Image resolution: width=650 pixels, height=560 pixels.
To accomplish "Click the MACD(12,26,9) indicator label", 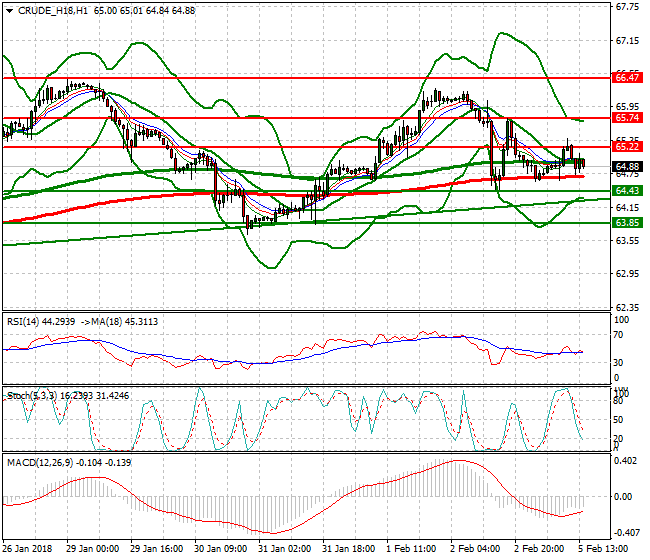I will (40, 463).
